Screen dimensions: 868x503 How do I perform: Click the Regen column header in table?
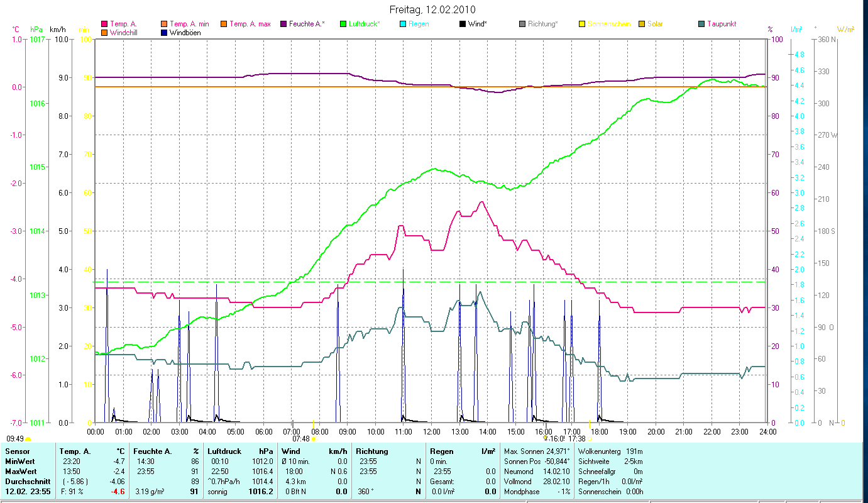(x=442, y=451)
